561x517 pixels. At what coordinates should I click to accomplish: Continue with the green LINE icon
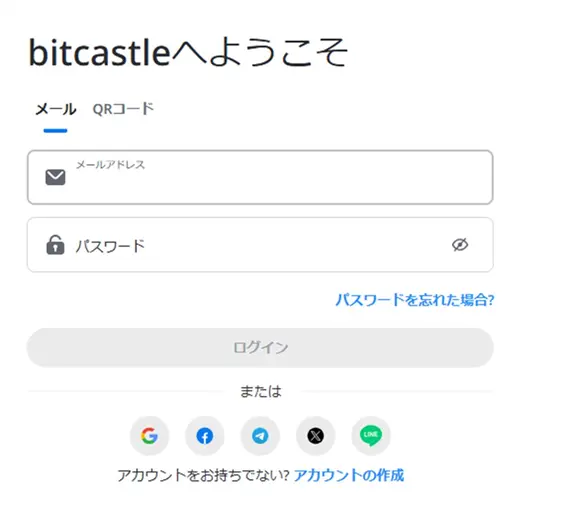click(x=371, y=436)
